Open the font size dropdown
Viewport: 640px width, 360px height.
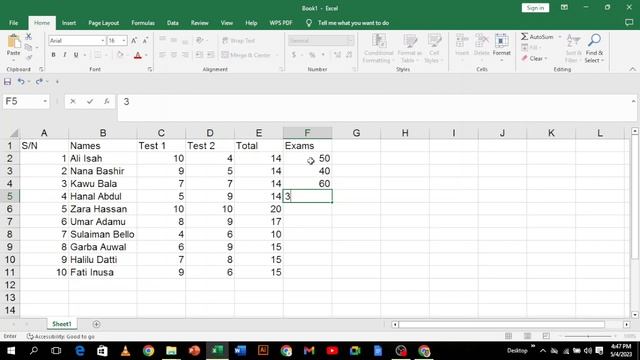pyautogui.click(x=124, y=41)
